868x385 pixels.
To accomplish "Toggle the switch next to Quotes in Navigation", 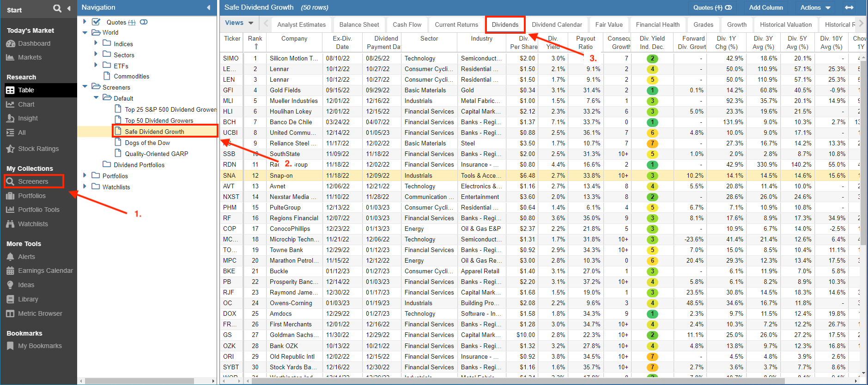I will (144, 22).
